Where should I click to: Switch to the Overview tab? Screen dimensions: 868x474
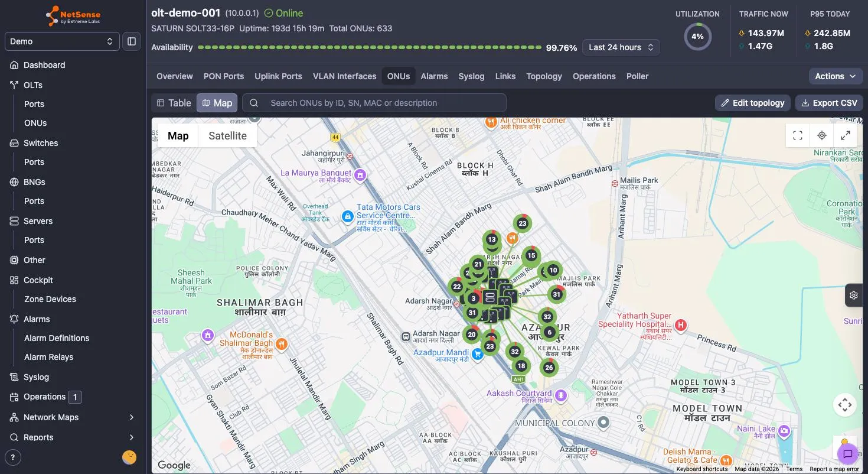point(175,76)
